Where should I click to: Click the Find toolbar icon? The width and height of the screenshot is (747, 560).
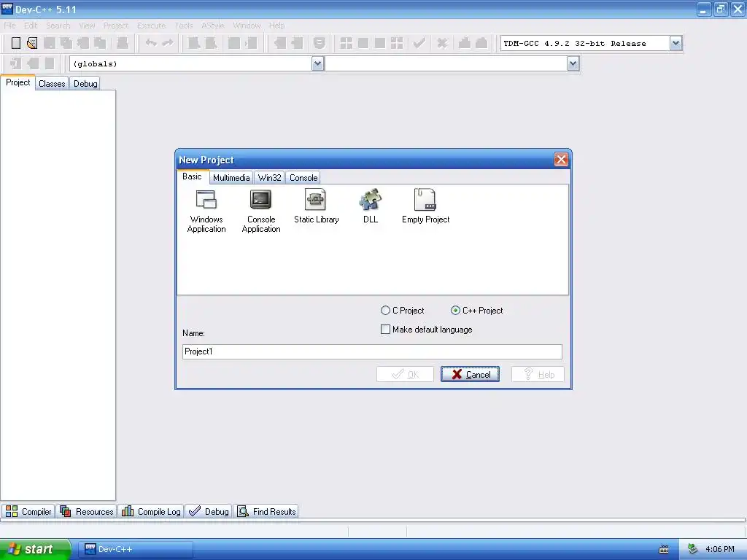[x=194, y=43]
